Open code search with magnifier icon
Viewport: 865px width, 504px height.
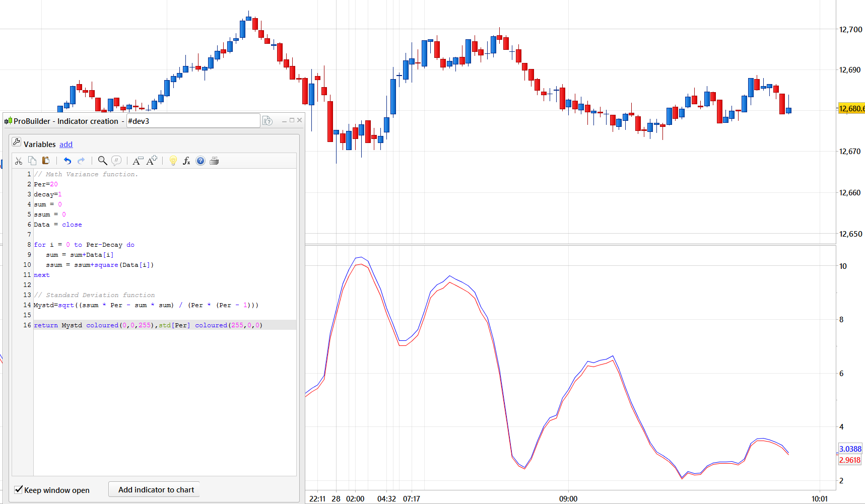(x=102, y=161)
